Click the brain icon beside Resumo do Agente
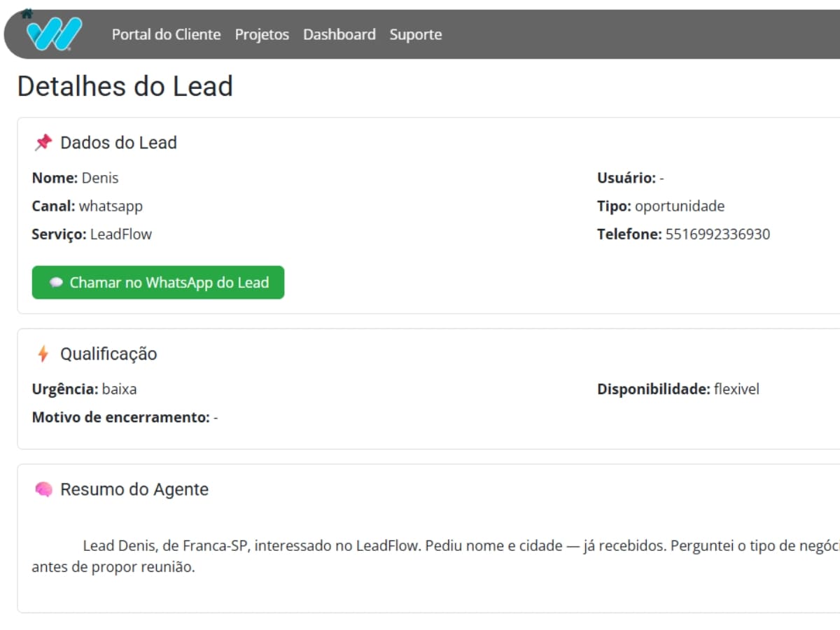Image resolution: width=840 pixels, height=630 pixels. click(42, 489)
